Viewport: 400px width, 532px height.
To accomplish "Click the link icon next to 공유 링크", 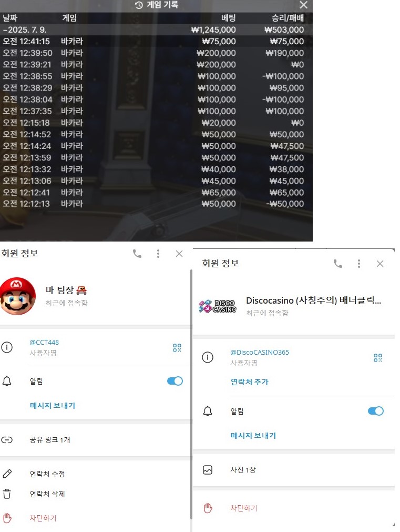I will pyautogui.click(x=7, y=440).
